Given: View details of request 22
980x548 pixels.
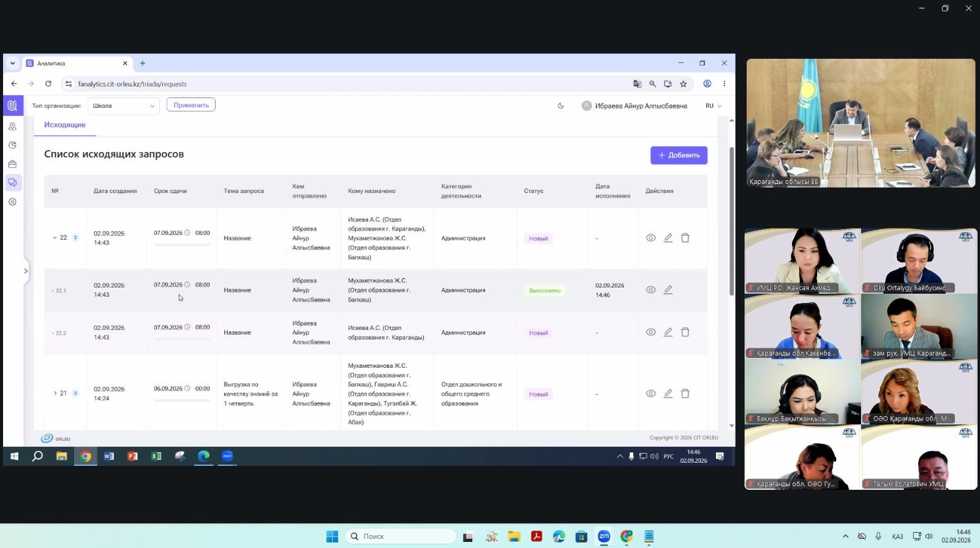Looking at the screenshot, I should click(x=650, y=238).
